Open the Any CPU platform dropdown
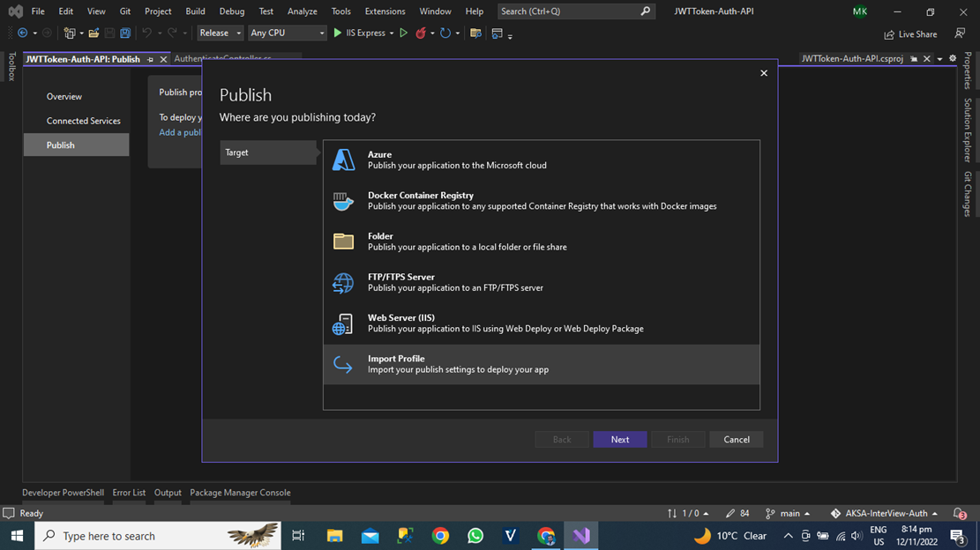Viewport: 980px width, 550px height. click(x=287, y=33)
